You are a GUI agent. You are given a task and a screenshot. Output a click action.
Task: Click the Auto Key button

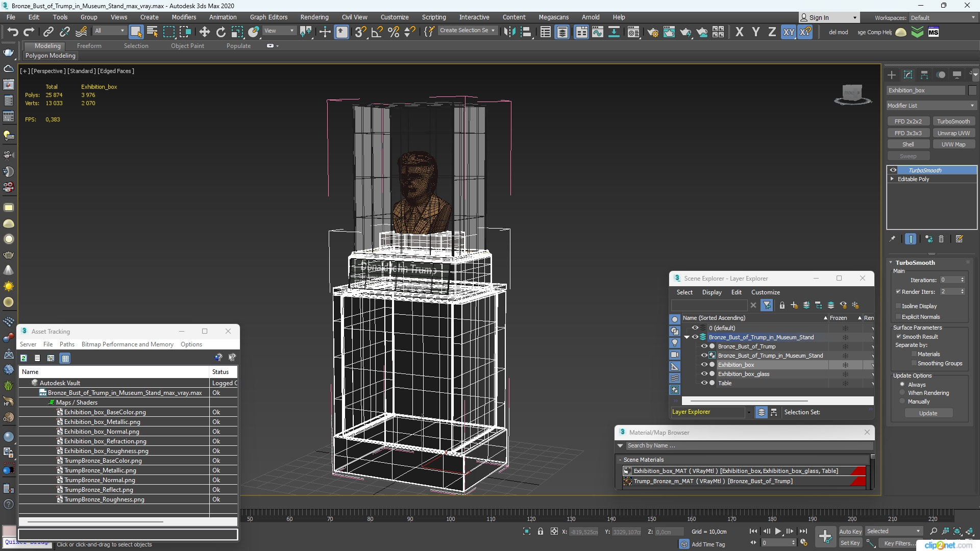pos(850,532)
